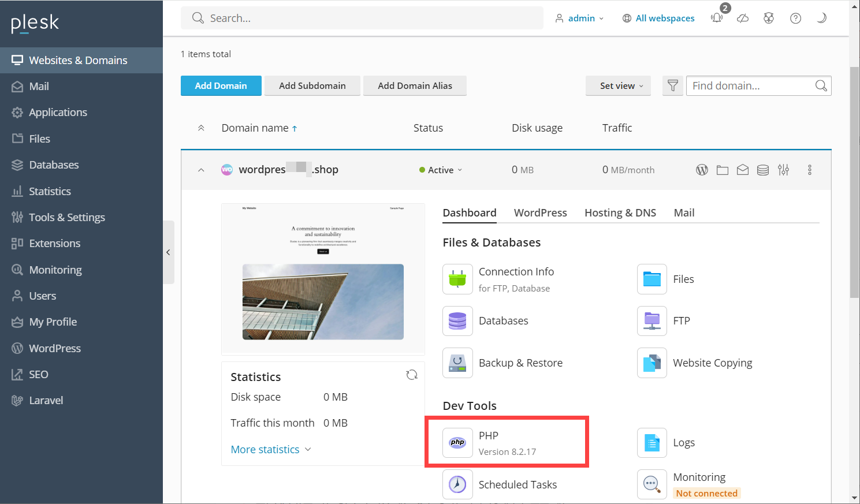Viewport: 860px width, 504px height.
Task: Open Applications in the sidebar
Action: pos(81,112)
